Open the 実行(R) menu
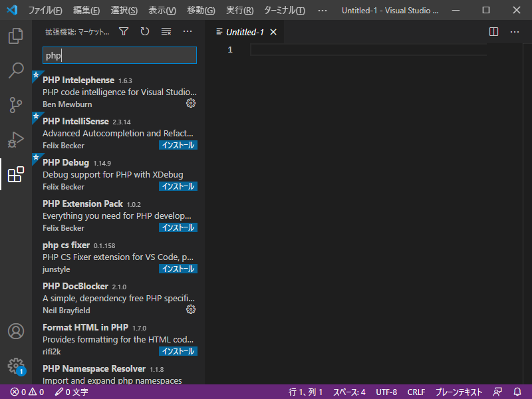The width and height of the screenshot is (532, 399). coord(240,10)
